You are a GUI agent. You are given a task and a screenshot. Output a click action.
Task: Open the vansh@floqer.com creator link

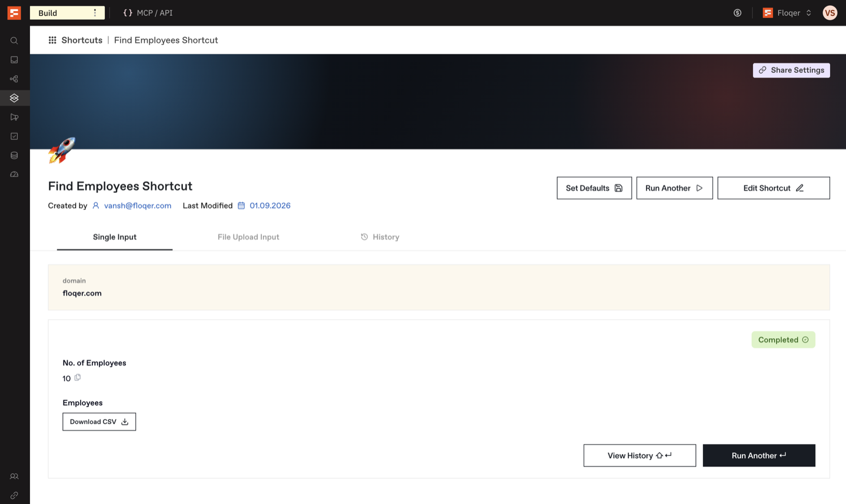(138, 205)
